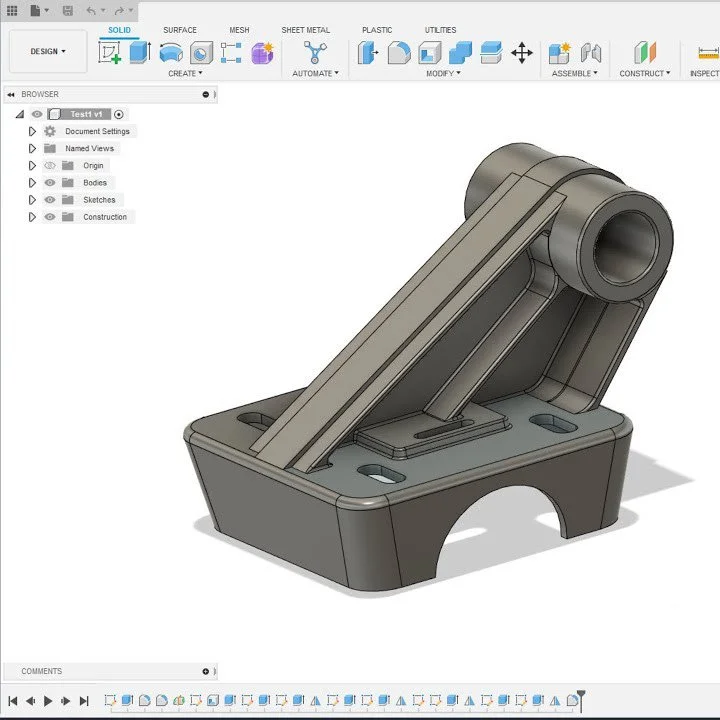Viewport: 720px width, 720px height.
Task: Select the Shell tool in Modify
Action: [430, 52]
